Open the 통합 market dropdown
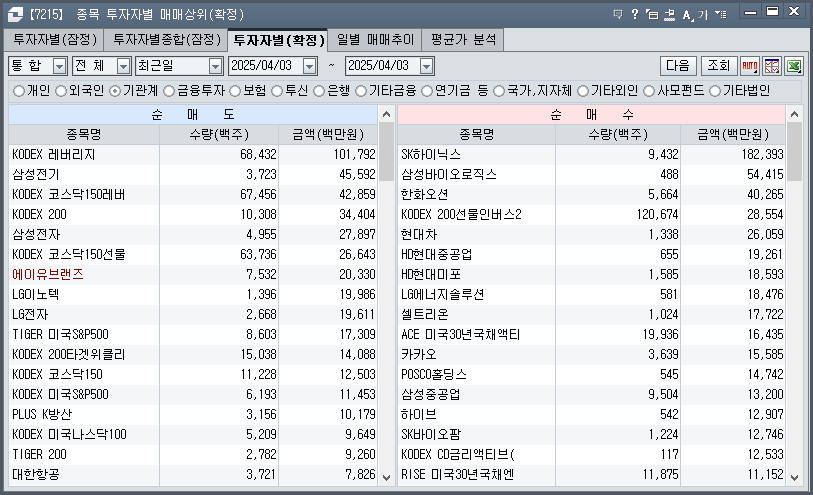Screen dimensions: 813x495 (60, 66)
